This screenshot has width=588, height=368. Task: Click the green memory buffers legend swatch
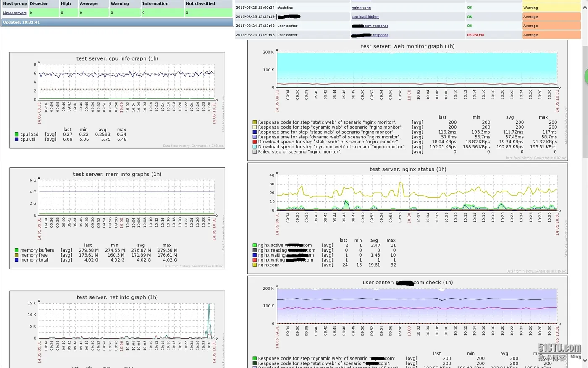(17, 250)
